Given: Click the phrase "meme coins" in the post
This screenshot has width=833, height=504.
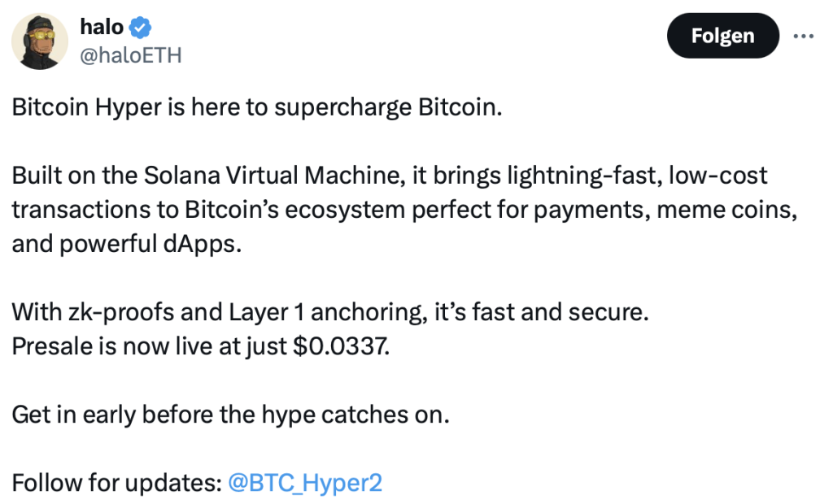Looking at the screenshot, I should click(726, 210).
